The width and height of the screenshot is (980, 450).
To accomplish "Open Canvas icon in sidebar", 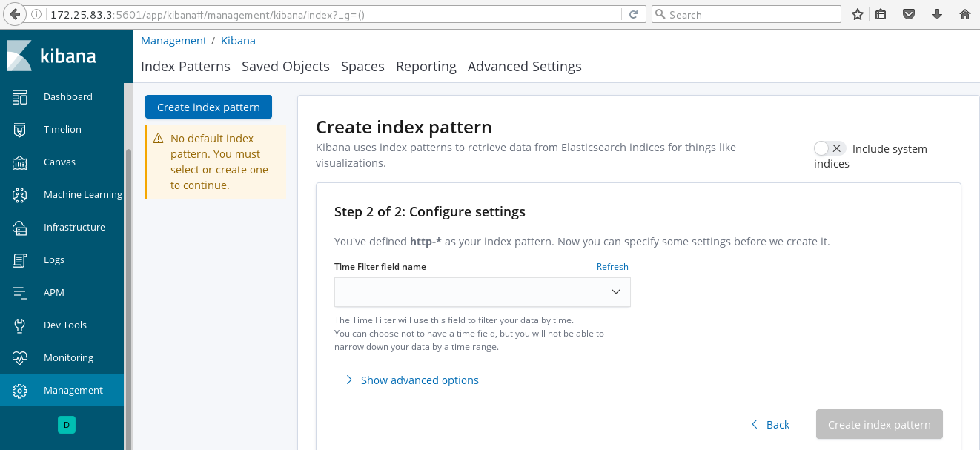I will click(x=20, y=162).
